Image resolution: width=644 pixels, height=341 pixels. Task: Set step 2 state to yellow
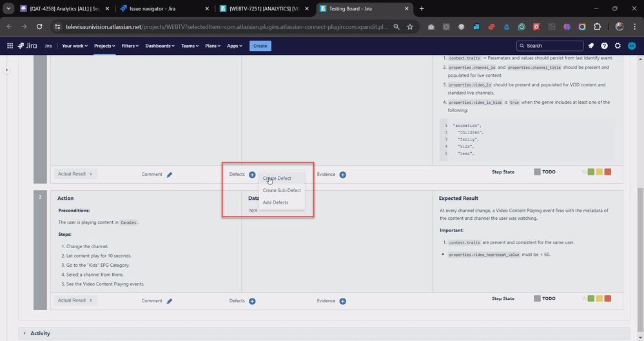(x=600, y=298)
